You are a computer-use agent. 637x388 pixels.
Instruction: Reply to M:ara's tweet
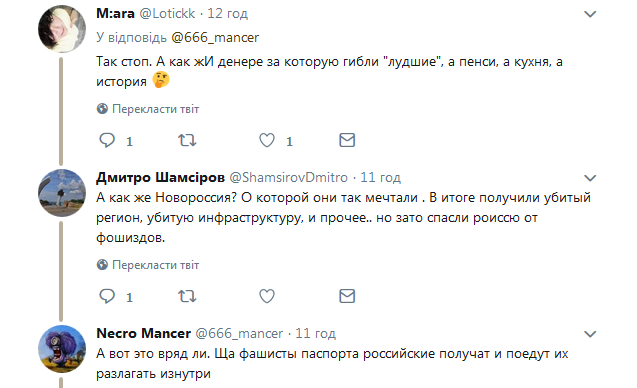click(107, 141)
